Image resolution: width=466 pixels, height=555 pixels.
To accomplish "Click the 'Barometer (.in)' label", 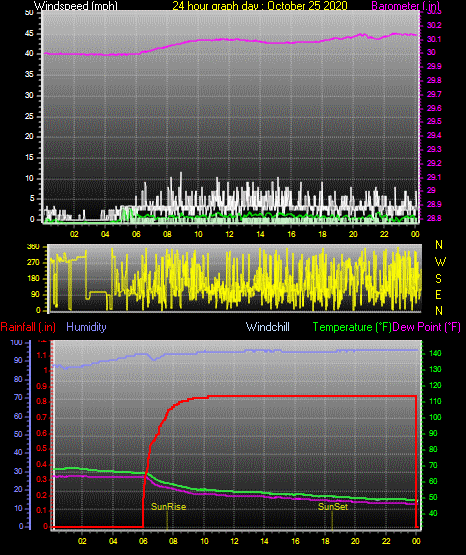I will [x=405, y=6].
